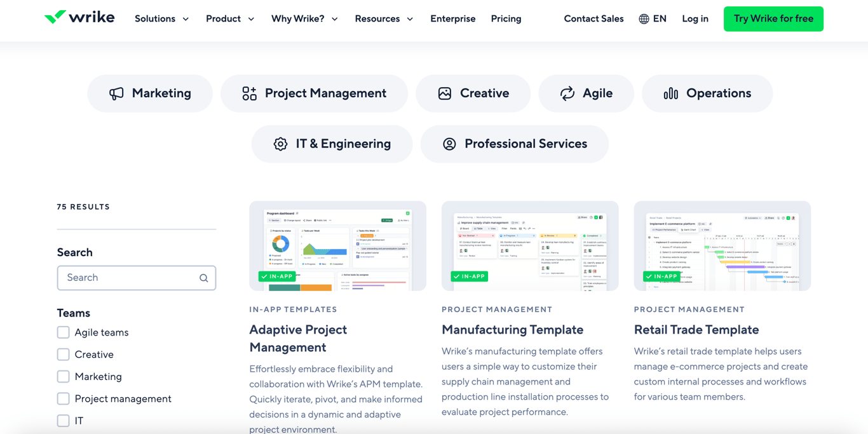Screen dimensions: 868x434
Task: Click PROJECT MANAGEMENT label above Retail Trade Template
Action: click(689, 309)
